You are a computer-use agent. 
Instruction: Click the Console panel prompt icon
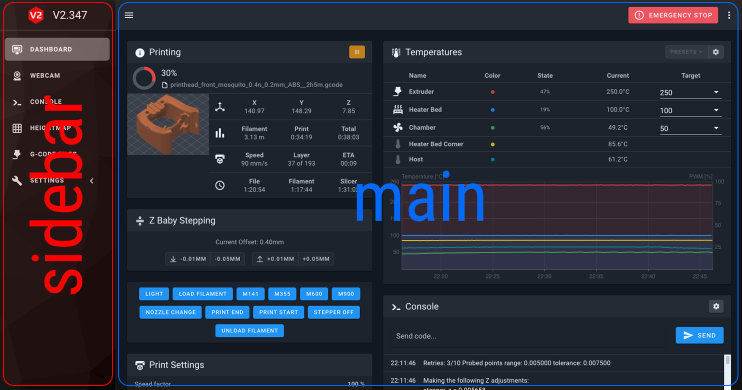click(396, 307)
